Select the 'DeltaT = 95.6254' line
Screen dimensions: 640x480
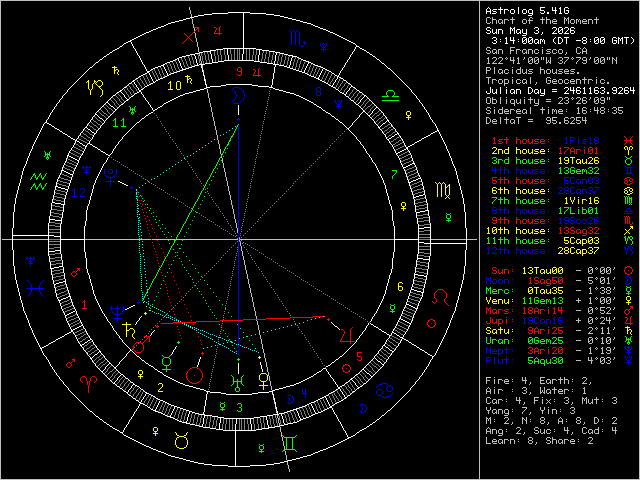point(536,121)
